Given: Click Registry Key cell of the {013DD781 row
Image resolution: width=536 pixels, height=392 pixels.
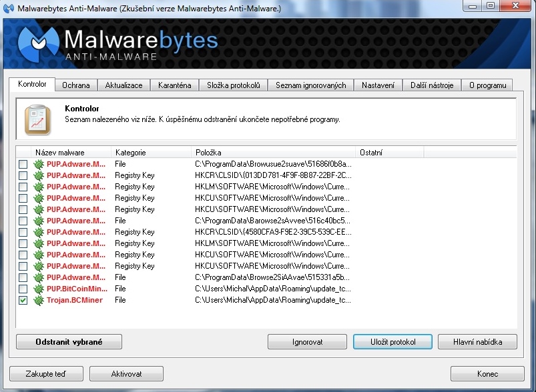Looking at the screenshot, I should pos(135,175).
